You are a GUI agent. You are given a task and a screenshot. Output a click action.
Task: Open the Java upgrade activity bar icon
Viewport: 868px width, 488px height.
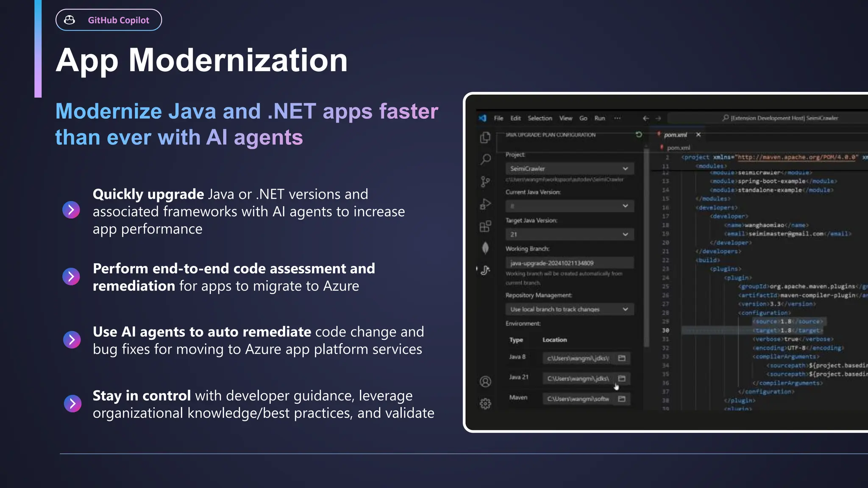485,270
